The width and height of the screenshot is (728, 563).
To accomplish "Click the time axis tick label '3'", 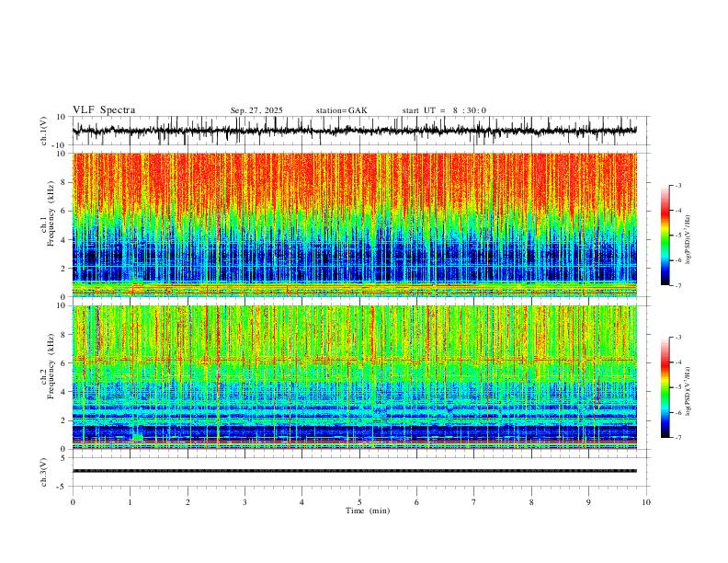I will tap(245, 502).
